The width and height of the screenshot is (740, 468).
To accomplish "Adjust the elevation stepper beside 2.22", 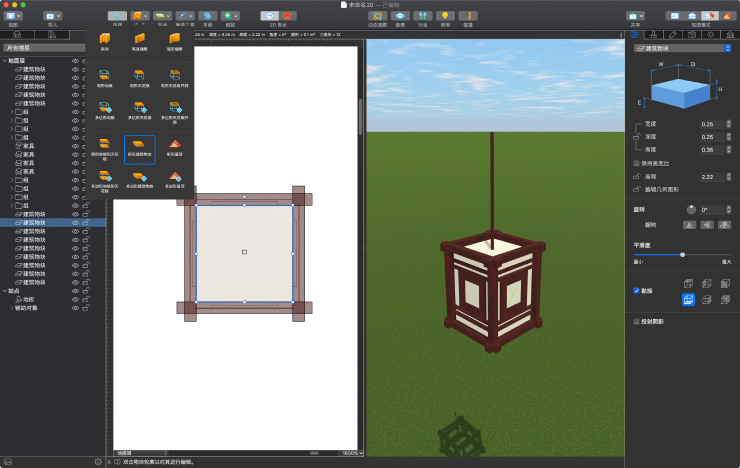I will (x=729, y=177).
